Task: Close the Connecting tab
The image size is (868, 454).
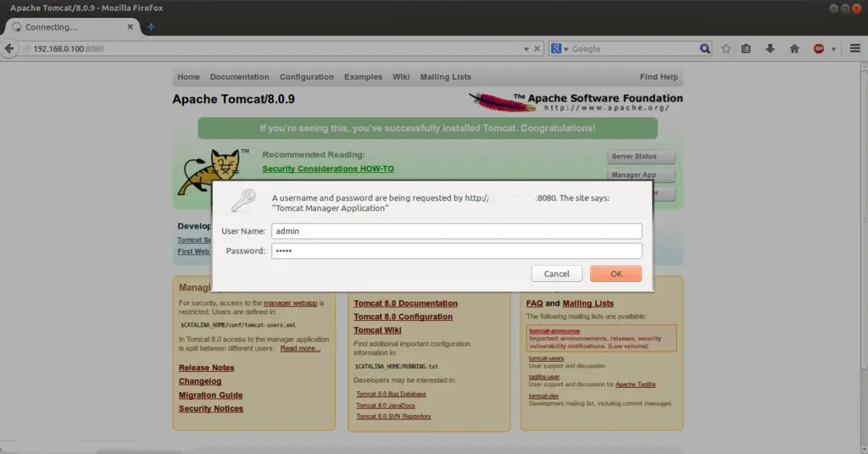Action: pyautogui.click(x=130, y=26)
